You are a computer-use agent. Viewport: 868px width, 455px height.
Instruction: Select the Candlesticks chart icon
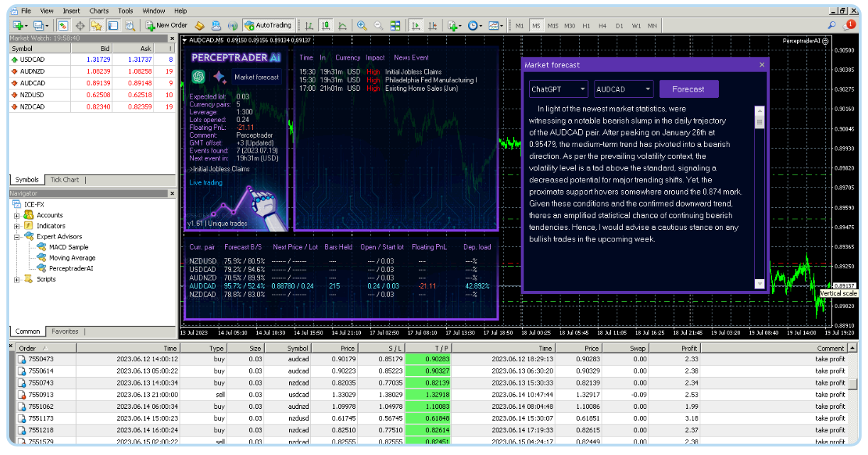[326, 26]
